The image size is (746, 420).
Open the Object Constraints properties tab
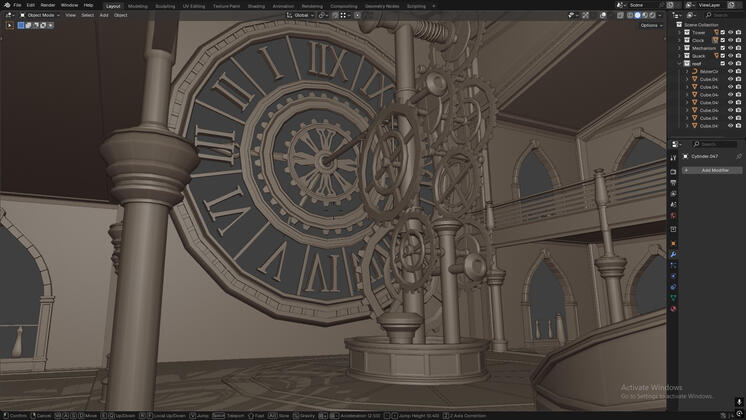673,287
